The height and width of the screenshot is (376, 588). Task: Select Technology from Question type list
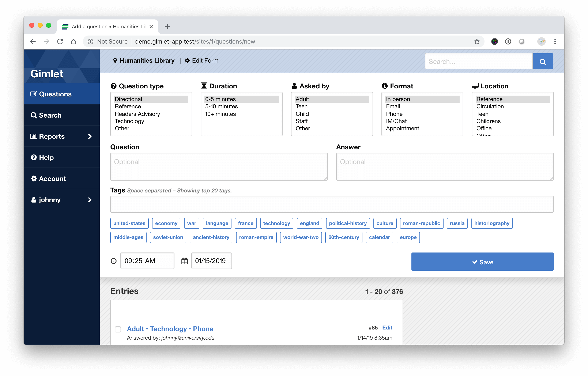point(130,121)
